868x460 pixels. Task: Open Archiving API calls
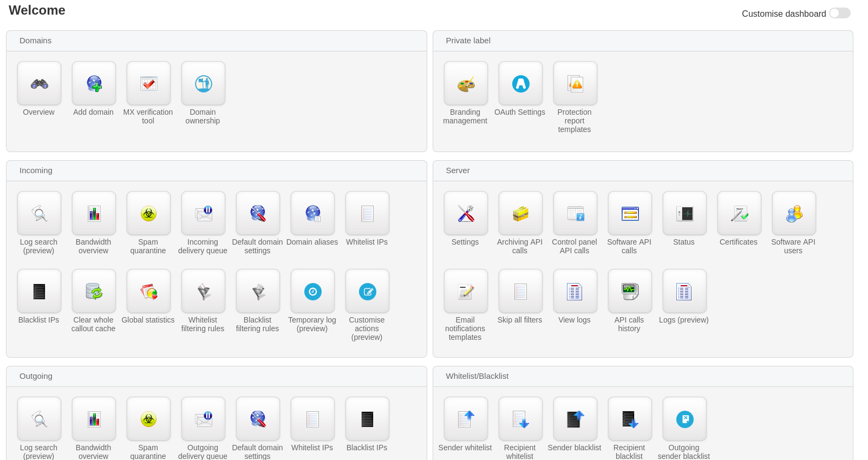520,213
